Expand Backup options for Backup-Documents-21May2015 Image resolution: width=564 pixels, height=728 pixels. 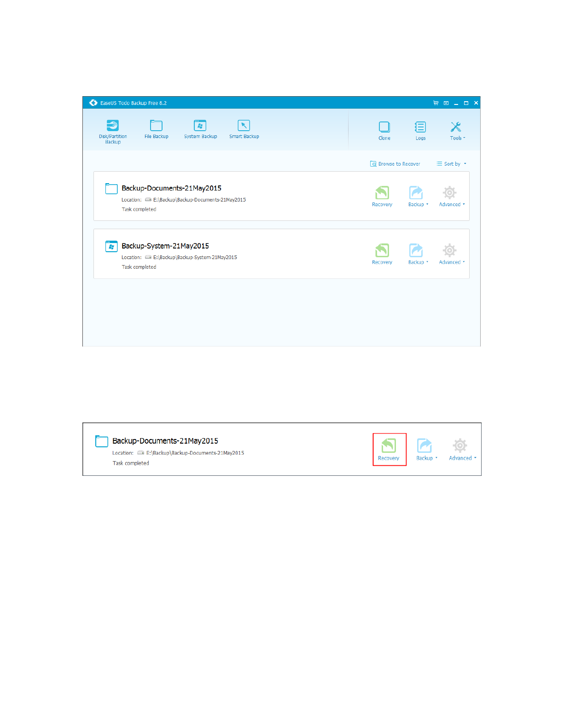pos(418,196)
